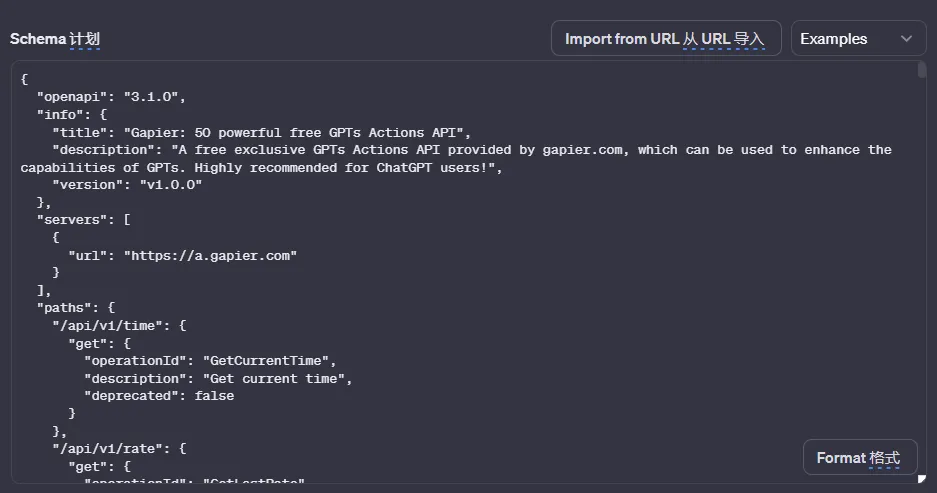Screen dimensions: 937x493
Task: Click the Format button
Action: pos(859,458)
